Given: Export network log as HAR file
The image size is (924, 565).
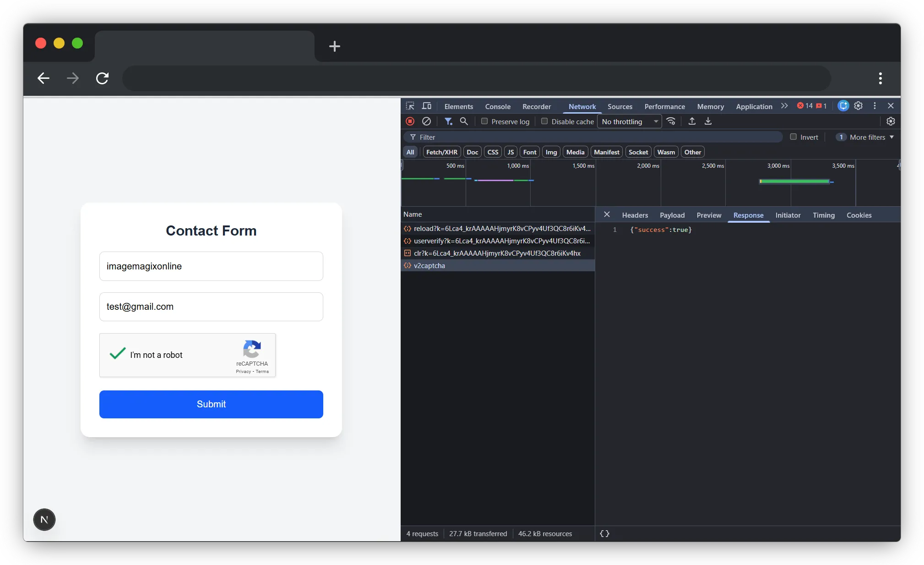Looking at the screenshot, I should [x=708, y=121].
